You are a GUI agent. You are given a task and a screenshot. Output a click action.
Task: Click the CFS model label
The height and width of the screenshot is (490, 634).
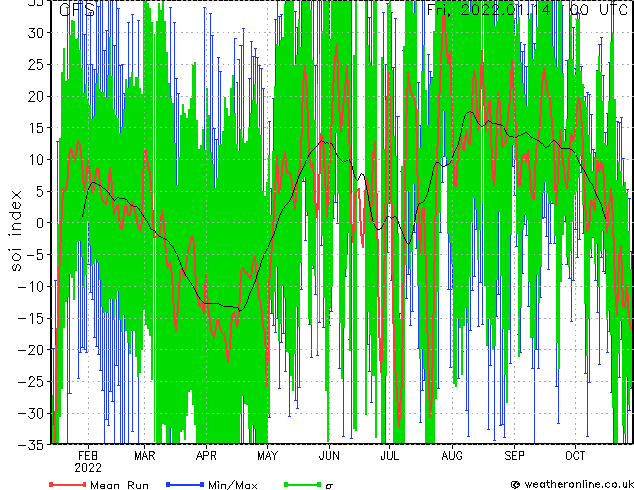77,10
